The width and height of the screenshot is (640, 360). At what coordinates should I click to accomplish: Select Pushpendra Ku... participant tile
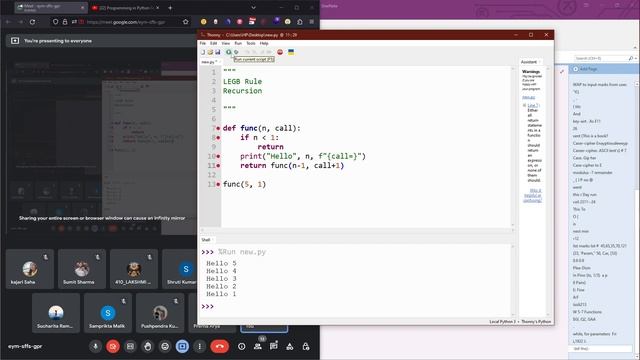pyautogui.click(x=160, y=313)
